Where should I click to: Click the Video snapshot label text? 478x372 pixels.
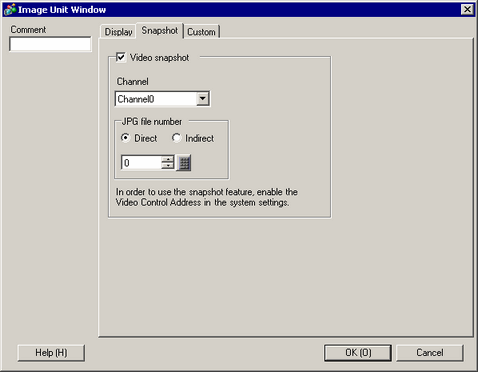coord(159,58)
